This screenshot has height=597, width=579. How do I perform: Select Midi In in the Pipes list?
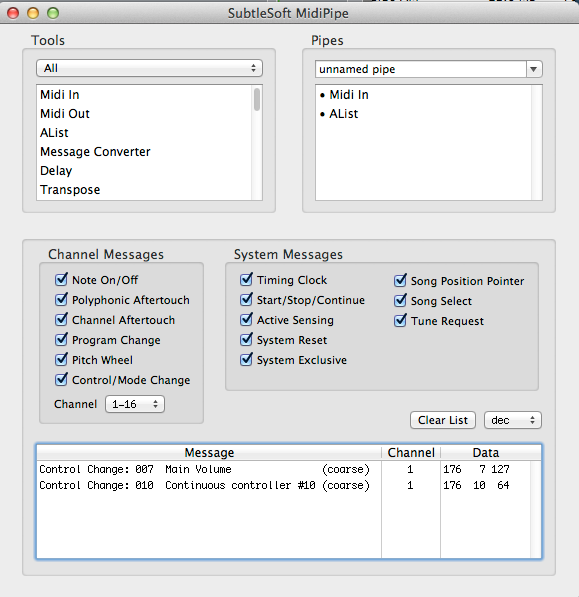point(423,94)
